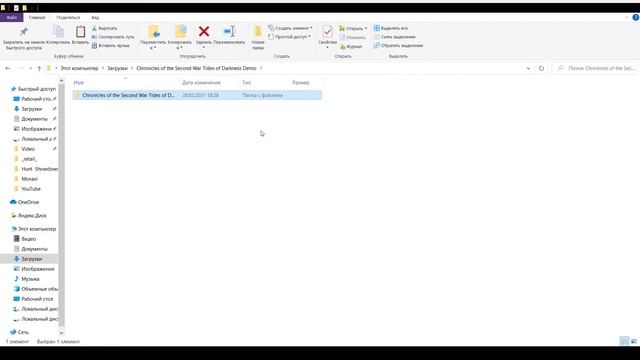Expand the Delete dropdown arrow

click(x=204, y=48)
